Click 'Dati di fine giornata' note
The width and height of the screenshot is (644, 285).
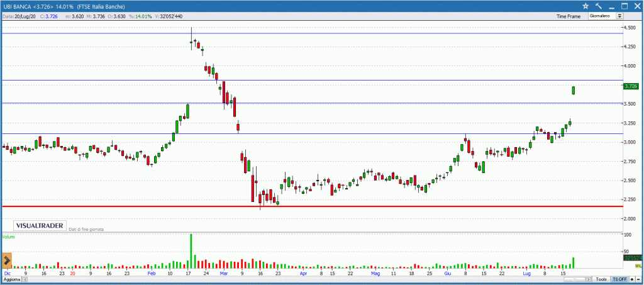coord(86,229)
